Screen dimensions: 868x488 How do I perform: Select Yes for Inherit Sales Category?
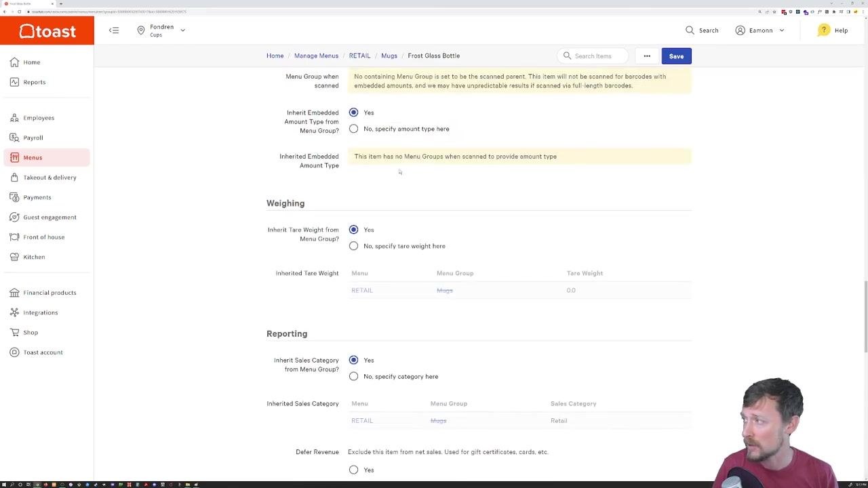click(353, 360)
